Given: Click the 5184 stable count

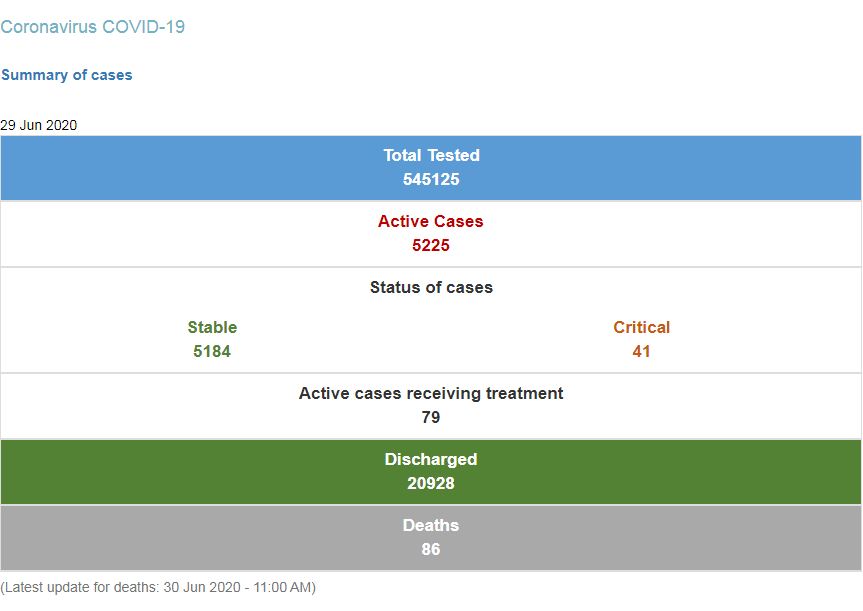Looking at the screenshot, I should click(x=212, y=351).
